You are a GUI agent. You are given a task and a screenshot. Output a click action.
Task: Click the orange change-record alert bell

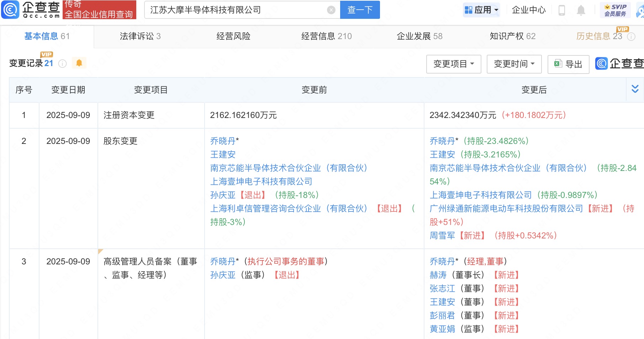(x=79, y=63)
